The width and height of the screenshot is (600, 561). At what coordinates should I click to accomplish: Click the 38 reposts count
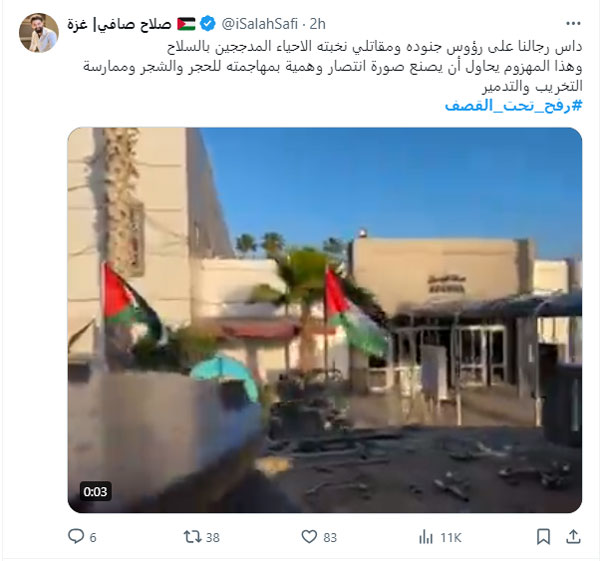coord(213,537)
